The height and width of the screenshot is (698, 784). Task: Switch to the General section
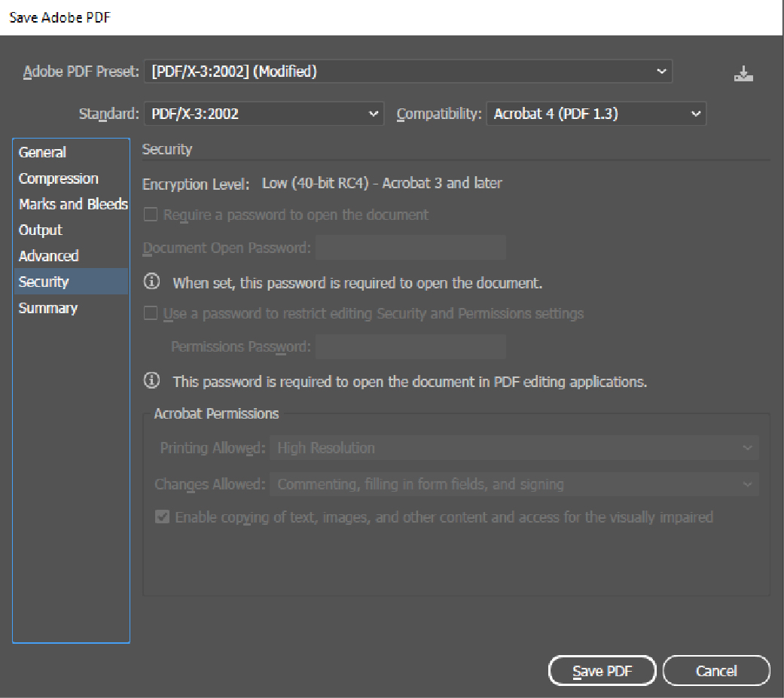coord(43,152)
